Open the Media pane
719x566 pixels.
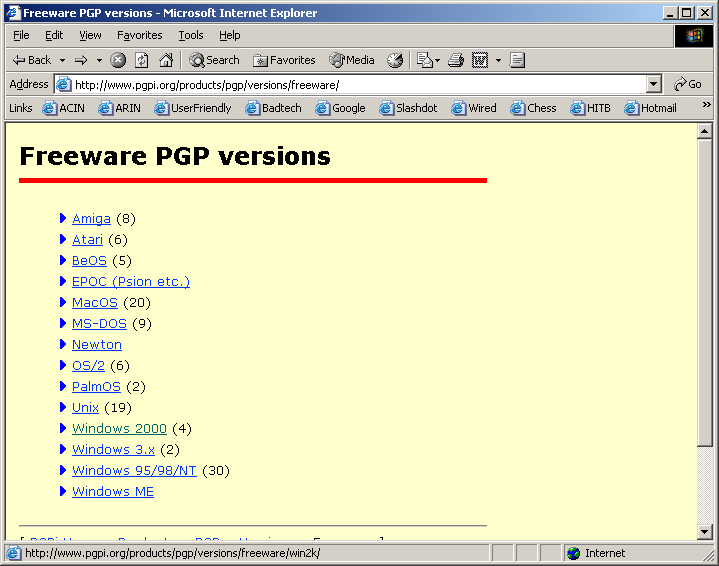tap(352, 60)
